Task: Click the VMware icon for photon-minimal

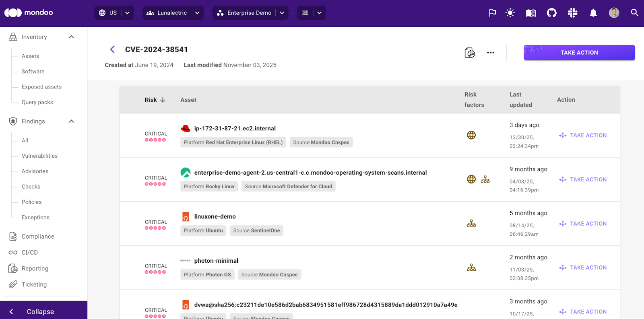Action: pos(186,261)
